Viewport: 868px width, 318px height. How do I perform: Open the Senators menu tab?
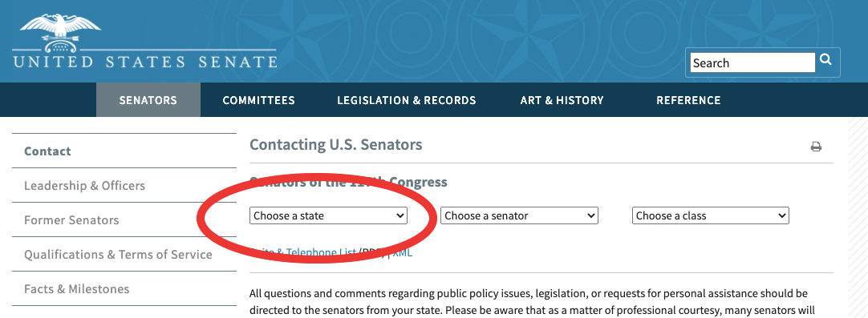pyautogui.click(x=148, y=100)
